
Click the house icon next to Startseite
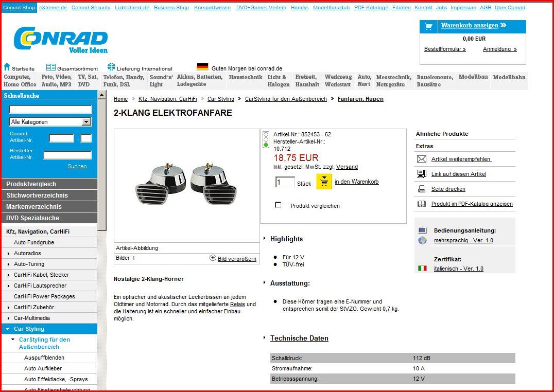[x=7, y=67]
